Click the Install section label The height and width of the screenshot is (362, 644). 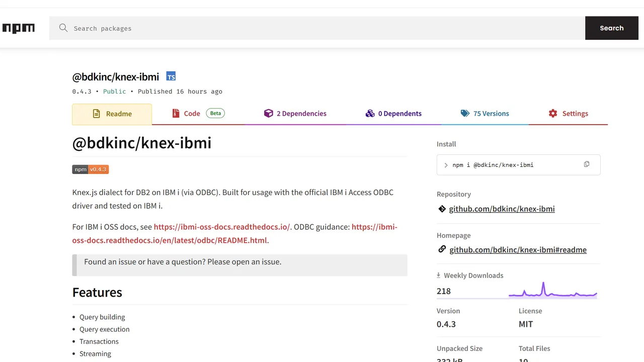(x=446, y=144)
